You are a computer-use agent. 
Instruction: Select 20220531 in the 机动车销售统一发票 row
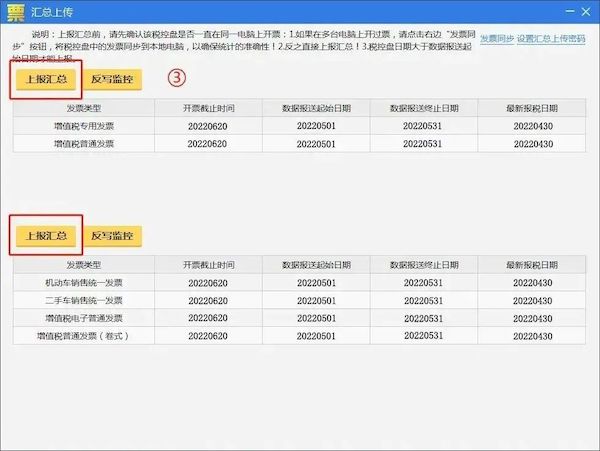coord(423,283)
